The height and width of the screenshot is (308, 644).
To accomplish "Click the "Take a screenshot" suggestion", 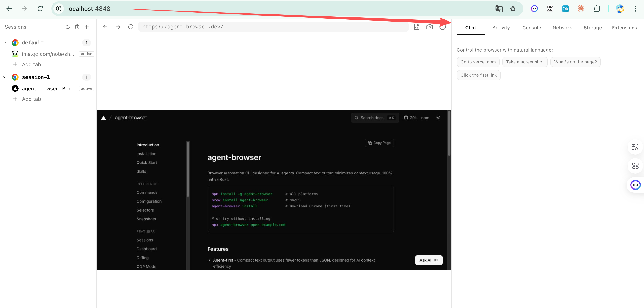I will (x=525, y=62).
